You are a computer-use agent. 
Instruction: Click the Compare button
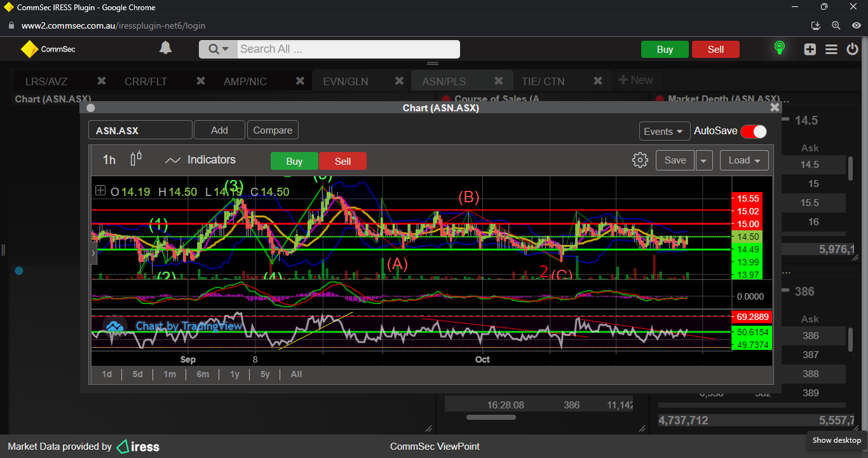pos(273,130)
